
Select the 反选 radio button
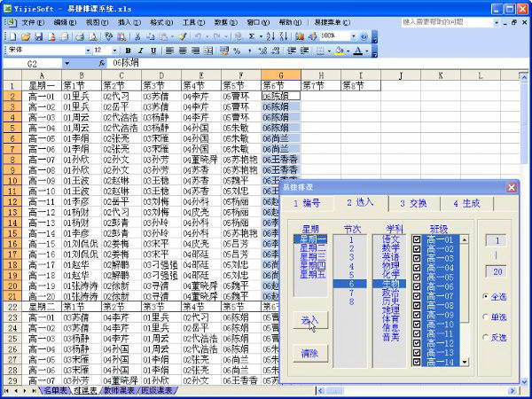click(x=486, y=338)
